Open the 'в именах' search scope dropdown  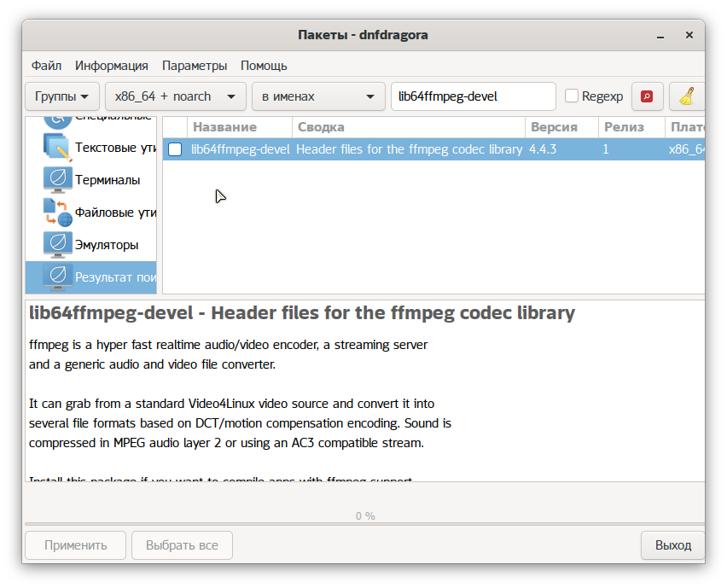318,96
